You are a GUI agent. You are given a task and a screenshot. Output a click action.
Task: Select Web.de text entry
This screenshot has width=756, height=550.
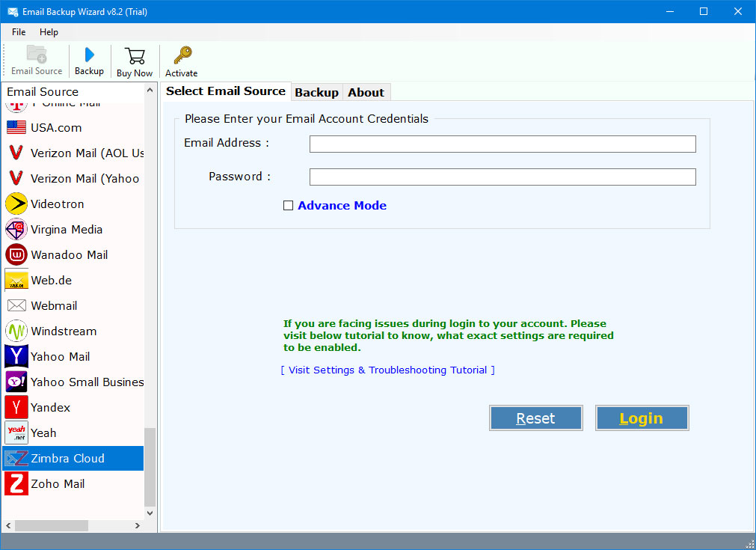tap(51, 281)
